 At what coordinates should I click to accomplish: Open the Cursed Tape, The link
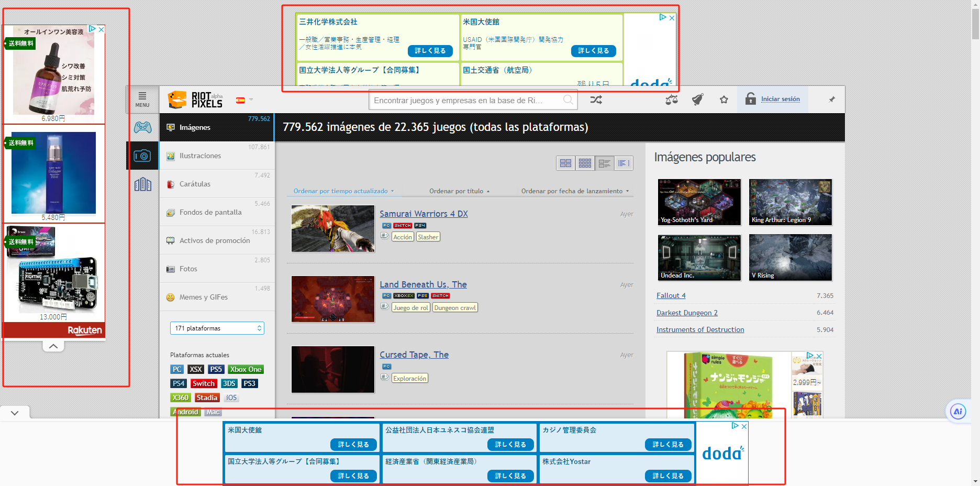coord(414,355)
